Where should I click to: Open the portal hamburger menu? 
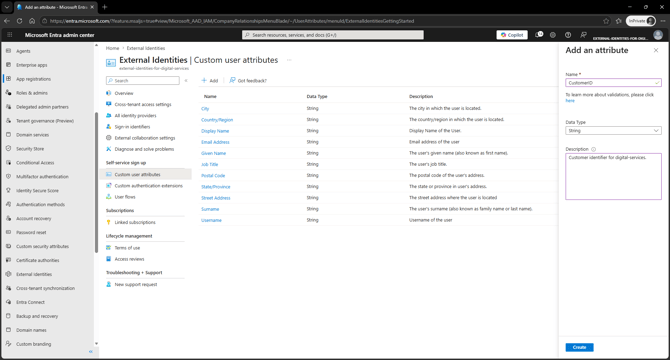(10, 35)
